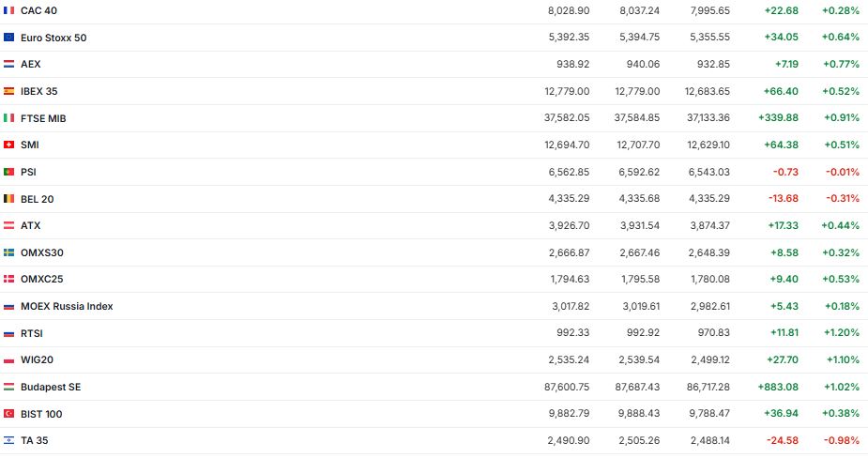This screenshot has width=868, height=458.
Task: Open the MOEX Russia Index link
Action: pyautogui.click(x=67, y=307)
